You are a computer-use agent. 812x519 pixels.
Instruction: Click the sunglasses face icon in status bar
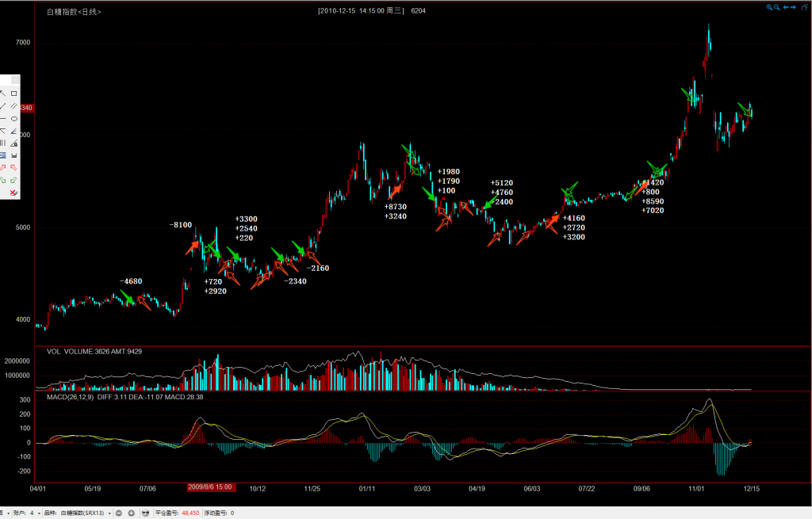145,513
